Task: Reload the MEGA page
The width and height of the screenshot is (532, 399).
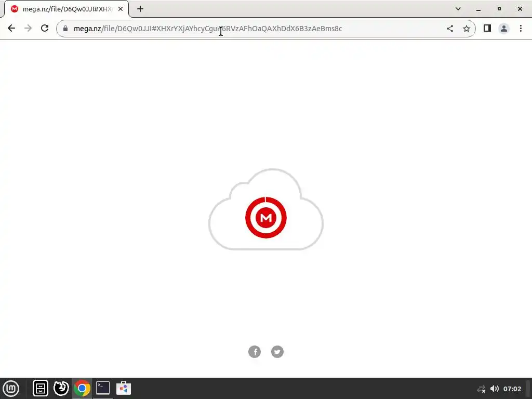Action: click(45, 28)
